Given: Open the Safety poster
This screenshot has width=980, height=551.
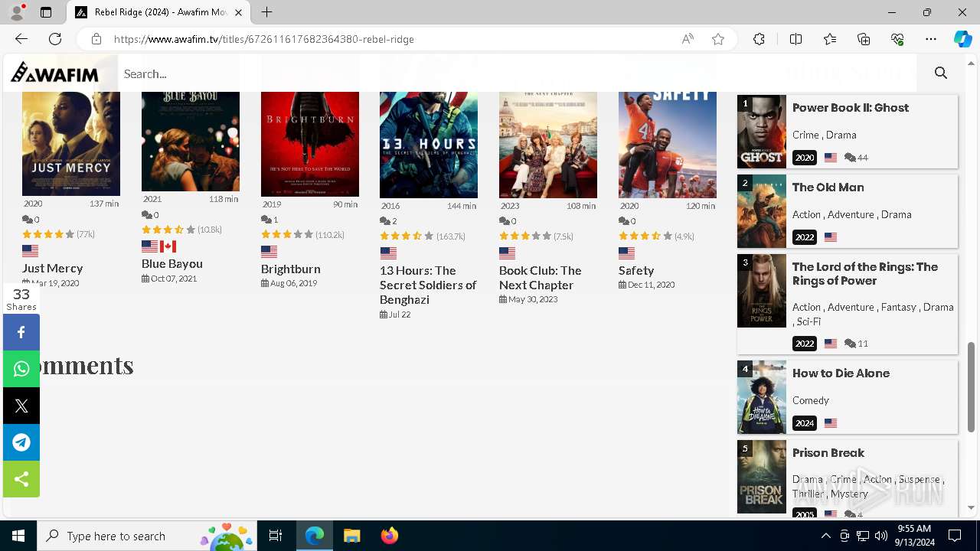Looking at the screenshot, I should (x=668, y=145).
